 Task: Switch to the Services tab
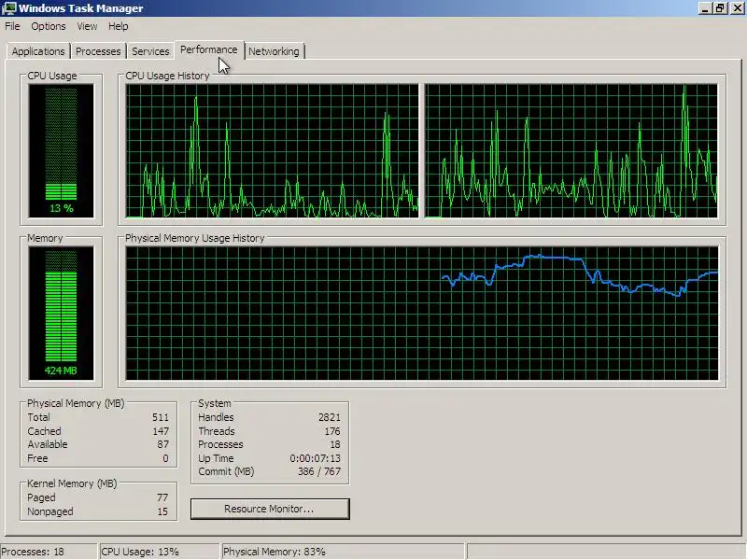tap(150, 51)
